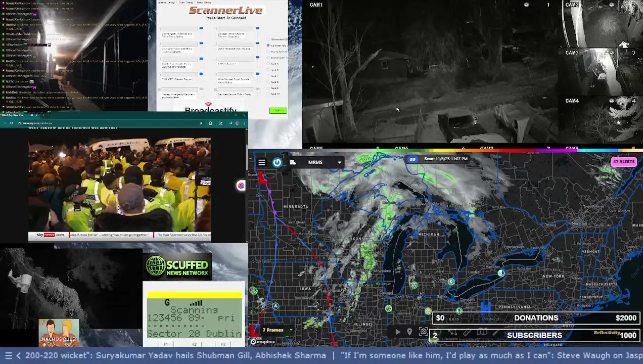Select the Bank 10 radio button

pyautogui.click(x=268, y=94)
